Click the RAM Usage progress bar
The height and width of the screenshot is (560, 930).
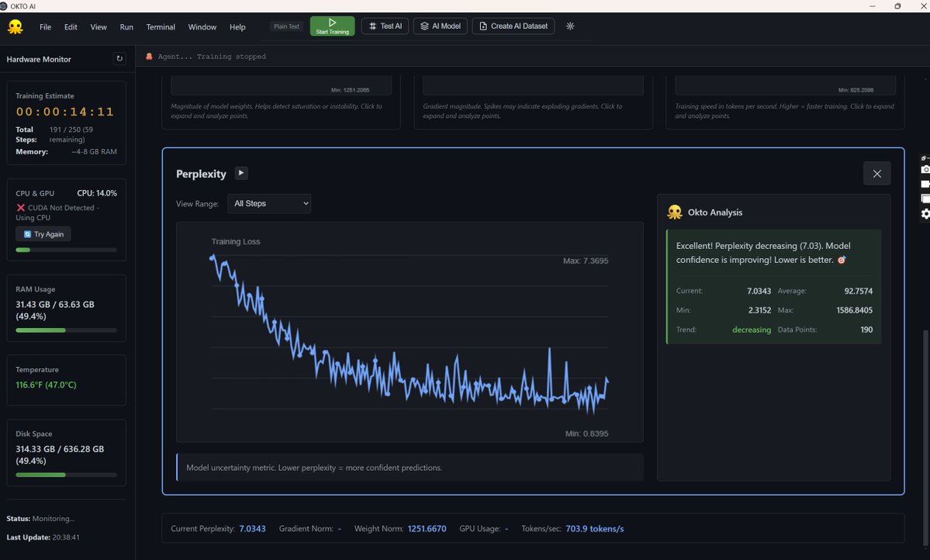point(66,330)
